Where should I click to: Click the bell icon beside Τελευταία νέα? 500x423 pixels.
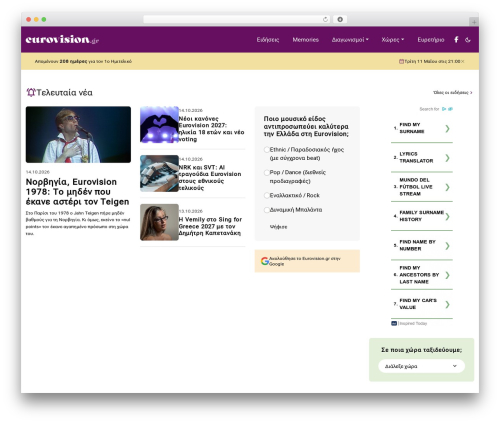coord(31,92)
